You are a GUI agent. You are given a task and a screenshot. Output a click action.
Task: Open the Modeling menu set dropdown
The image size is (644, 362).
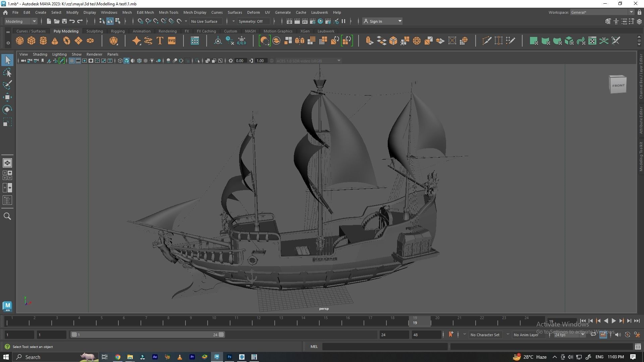click(x=21, y=21)
